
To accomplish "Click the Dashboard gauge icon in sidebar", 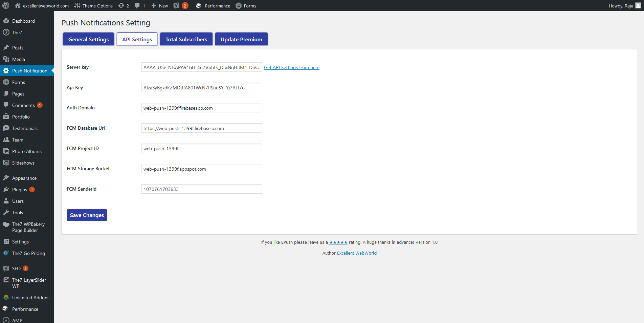I will (x=6, y=21).
